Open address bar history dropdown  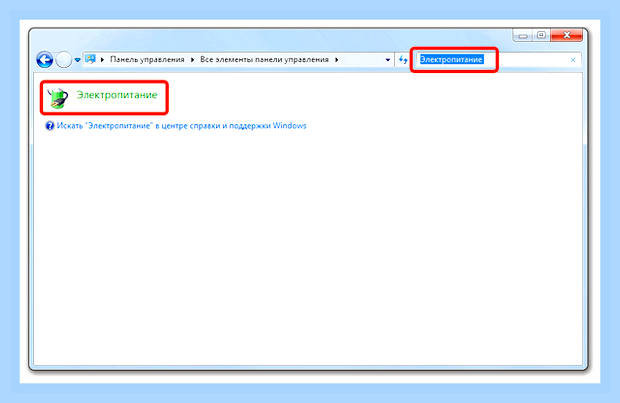point(388,60)
